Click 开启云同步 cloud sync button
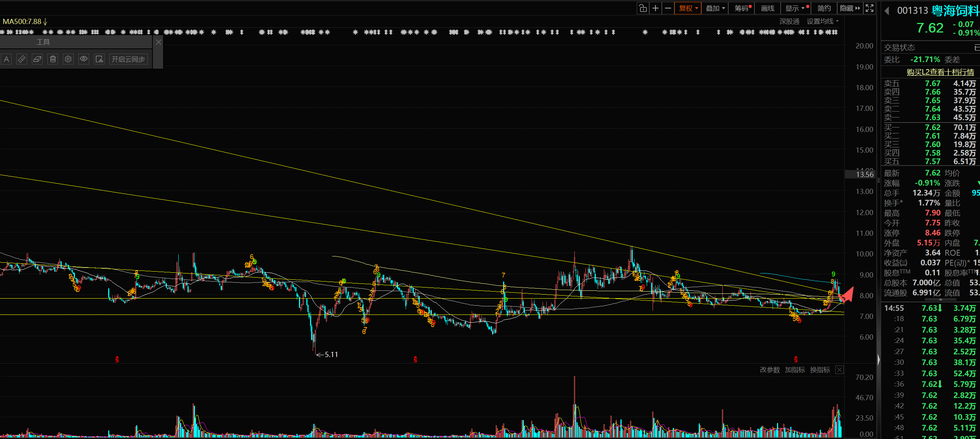The height and width of the screenshot is (439, 980). [x=128, y=59]
